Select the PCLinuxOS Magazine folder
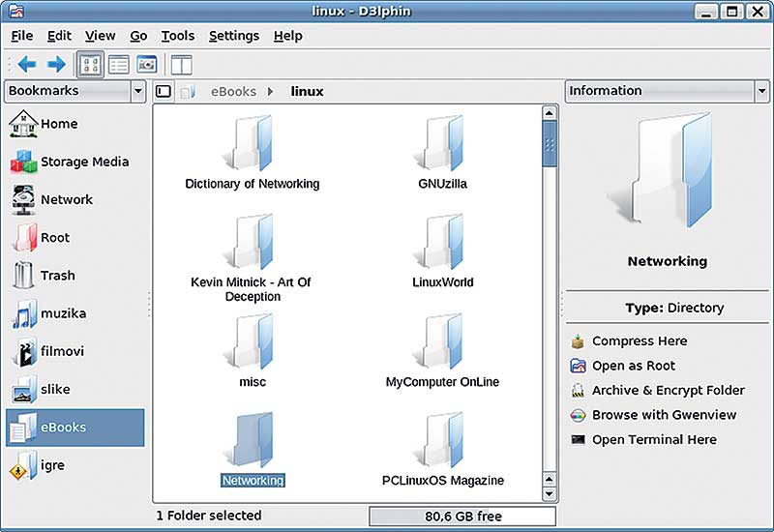Viewport: 774px width, 532px height. coord(443,450)
